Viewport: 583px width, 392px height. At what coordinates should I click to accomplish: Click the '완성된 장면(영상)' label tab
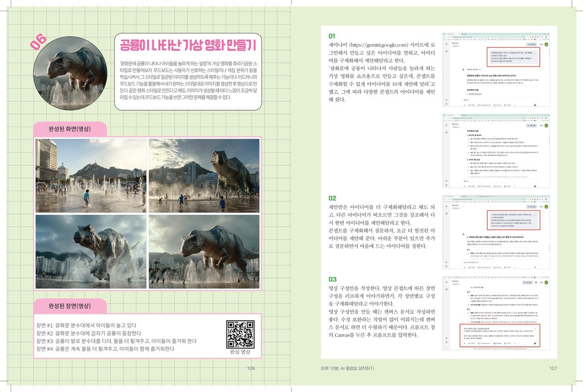tap(70, 307)
